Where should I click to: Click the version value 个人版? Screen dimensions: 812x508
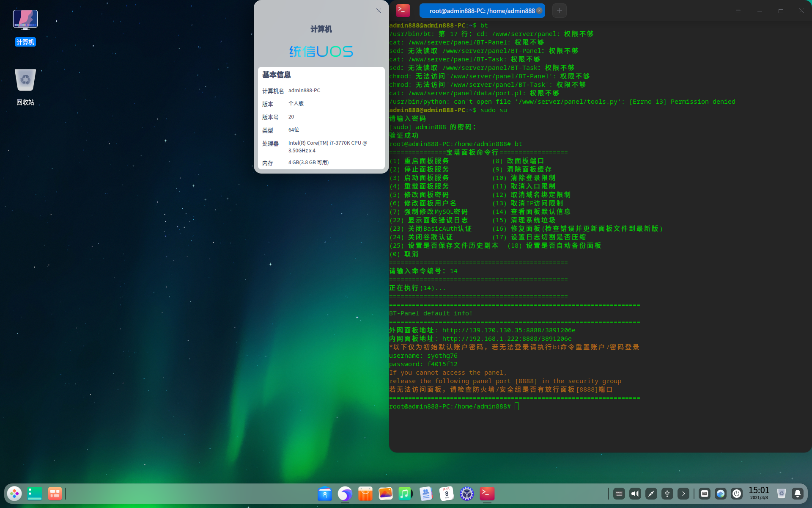(x=296, y=104)
